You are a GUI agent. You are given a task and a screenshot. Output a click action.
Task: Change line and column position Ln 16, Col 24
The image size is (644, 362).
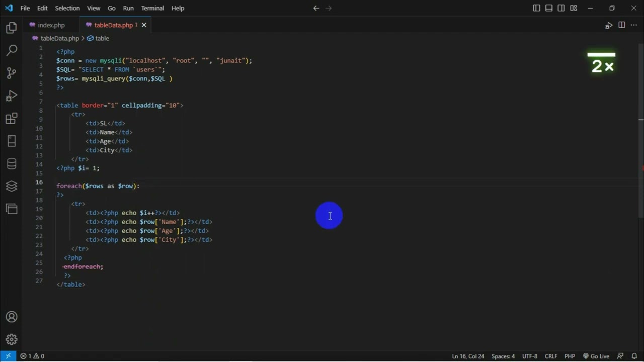pyautogui.click(x=468, y=356)
